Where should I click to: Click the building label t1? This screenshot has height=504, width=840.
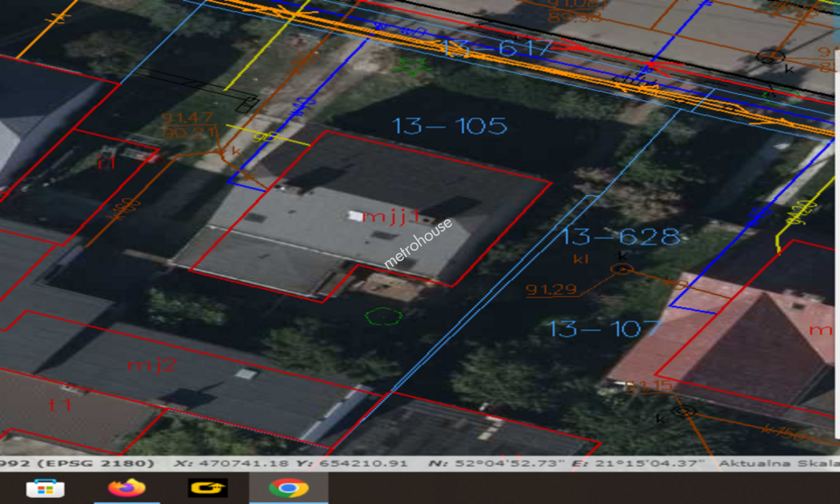[x=60, y=405]
